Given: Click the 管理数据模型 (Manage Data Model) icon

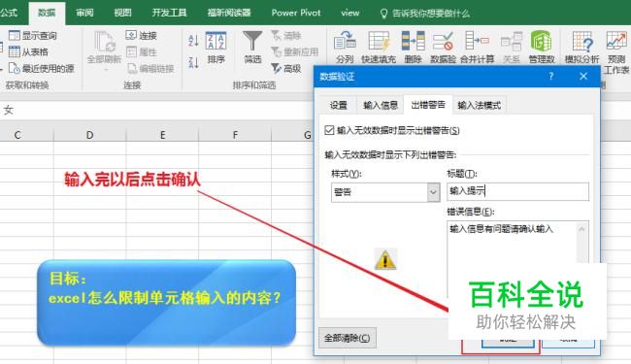Looking at the screenshot, I should (x=542, y=41).
